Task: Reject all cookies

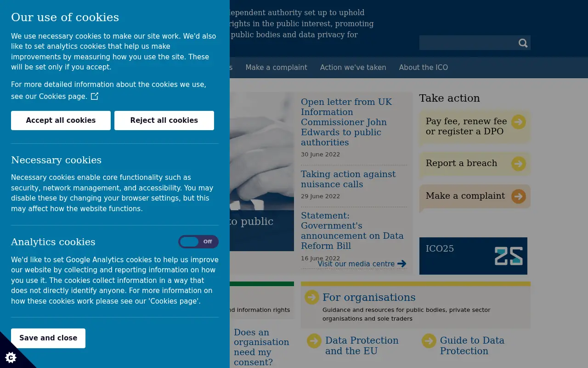Action: [x=164, y=121]
